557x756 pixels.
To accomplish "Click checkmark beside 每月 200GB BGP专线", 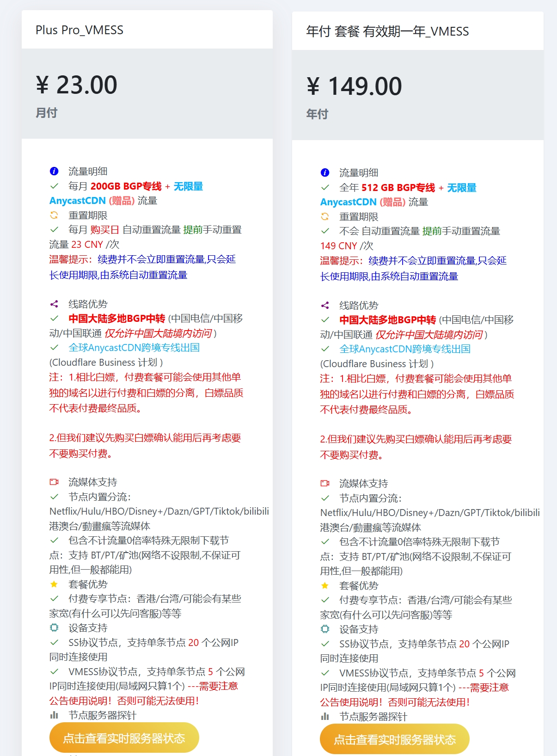I will pos(54,186).
